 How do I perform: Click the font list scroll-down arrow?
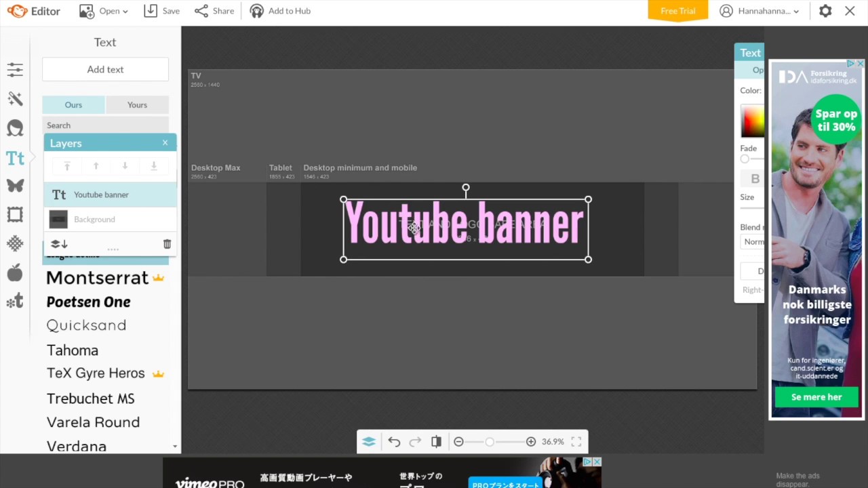pyautogui.click(x=175, y=447)
